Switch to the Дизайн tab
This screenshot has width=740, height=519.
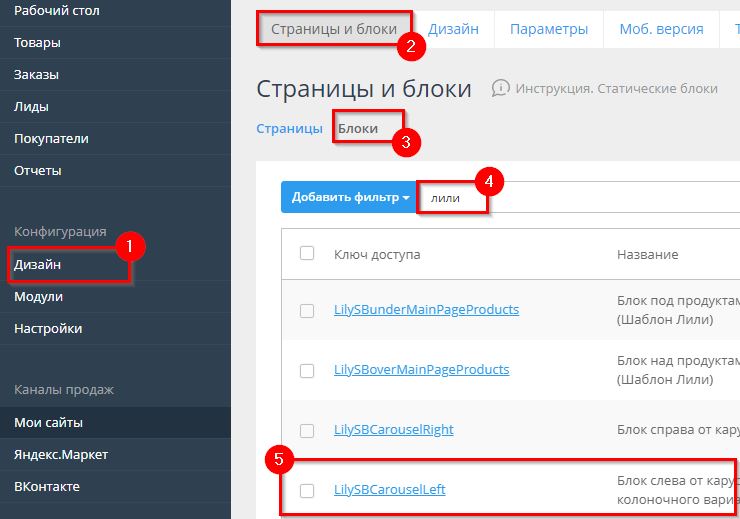tap(454, 29)
